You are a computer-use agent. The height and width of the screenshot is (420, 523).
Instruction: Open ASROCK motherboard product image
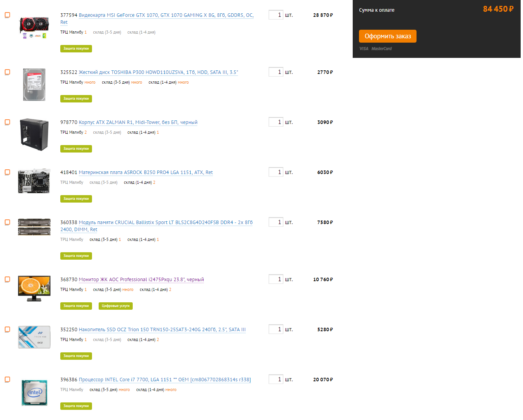coord(34,181)
